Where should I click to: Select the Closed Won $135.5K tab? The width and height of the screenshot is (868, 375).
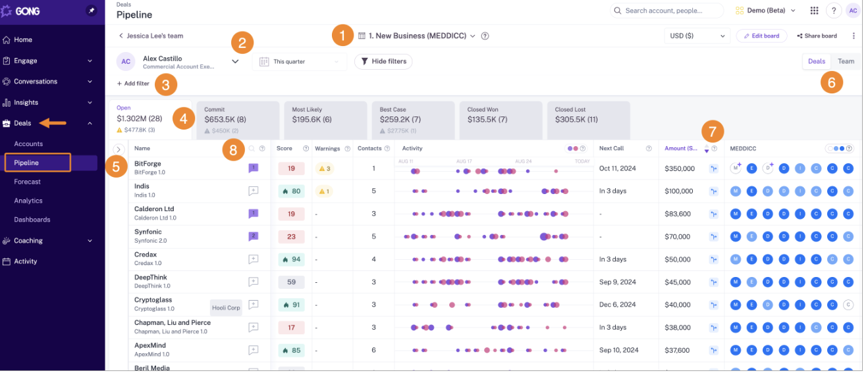(x=501, y=120)
